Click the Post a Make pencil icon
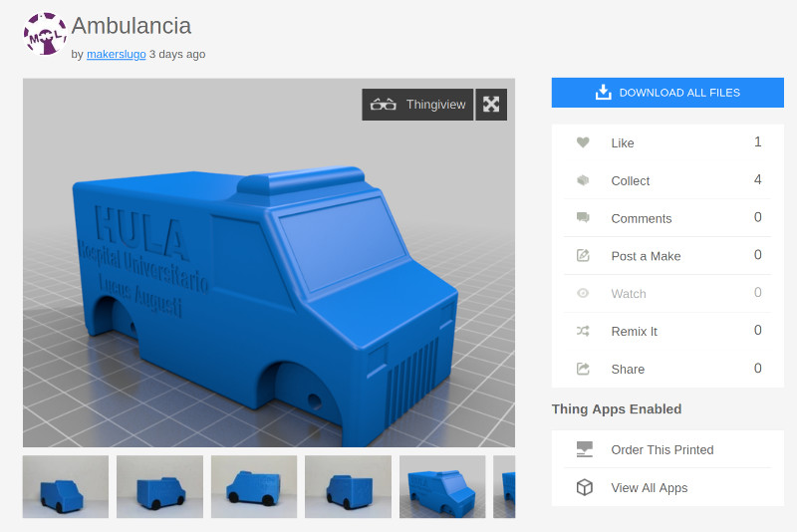Viewport: 797px width, 532px height. 583,256
